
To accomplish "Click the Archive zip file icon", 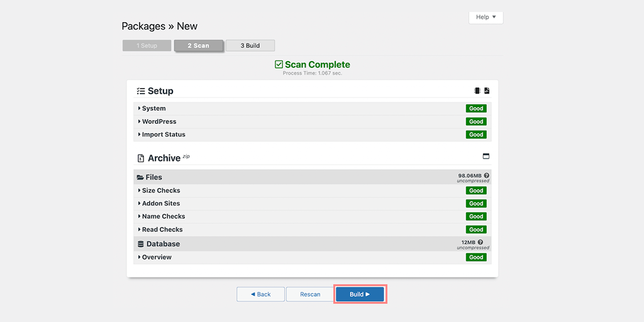I will [141, 158].
